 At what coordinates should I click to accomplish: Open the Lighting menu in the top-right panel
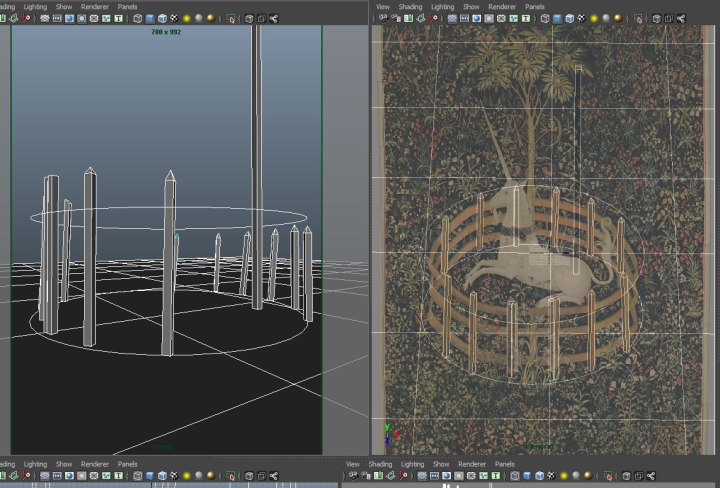tap(442, 6)
